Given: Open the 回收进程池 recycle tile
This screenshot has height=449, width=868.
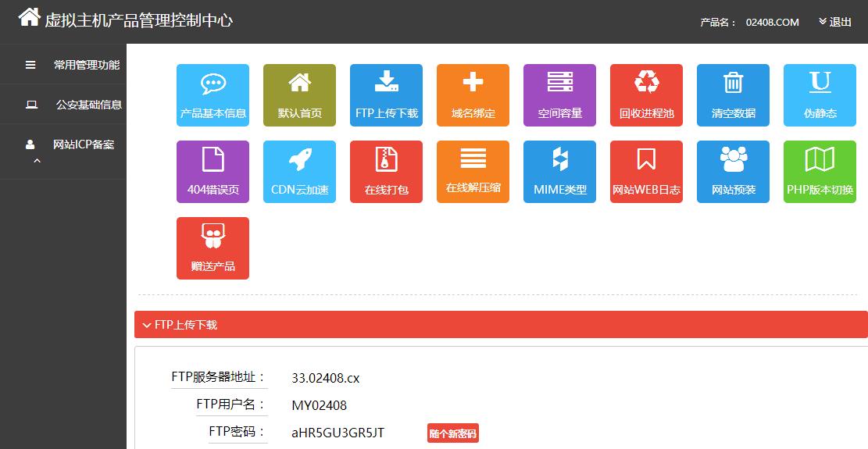Looking at the screenshot, I should [x=647, y=95].
